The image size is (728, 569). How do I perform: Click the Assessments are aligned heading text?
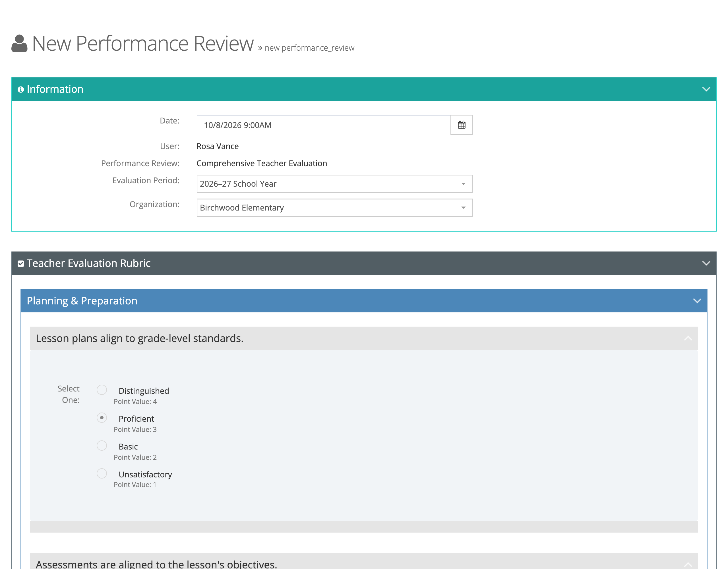(x=156, y=564)
